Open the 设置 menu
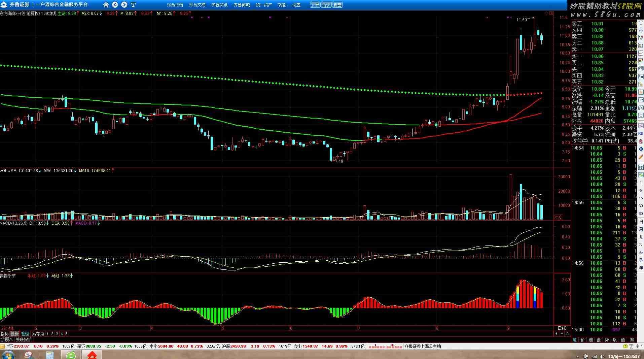 pyautogui.click(x=296, y=5)
